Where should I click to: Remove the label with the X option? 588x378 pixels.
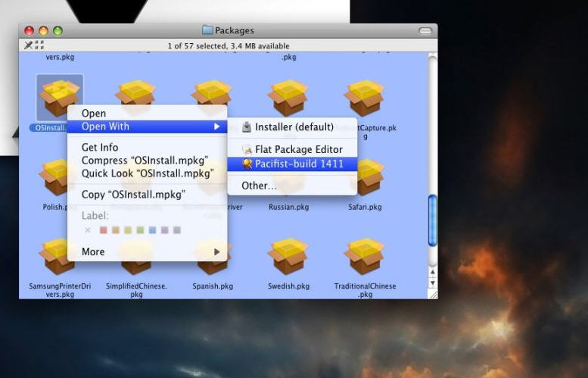(x=88, y=230)
